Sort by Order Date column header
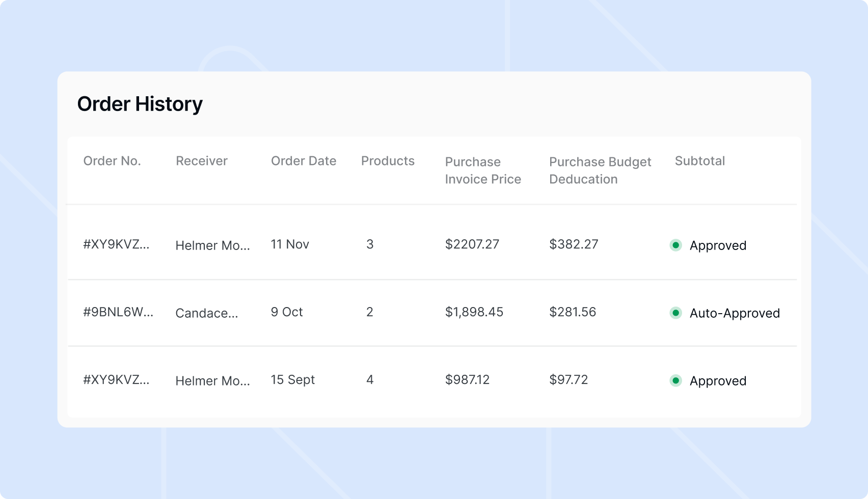Image resolution: width=868 pixels, height=499 pixels. pos(304,161)
